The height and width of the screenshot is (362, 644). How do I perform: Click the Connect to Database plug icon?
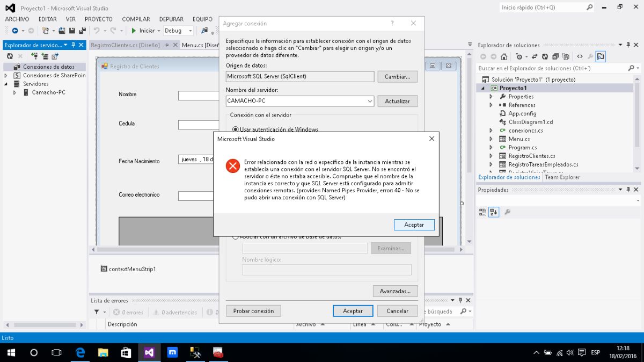[34, 56]
